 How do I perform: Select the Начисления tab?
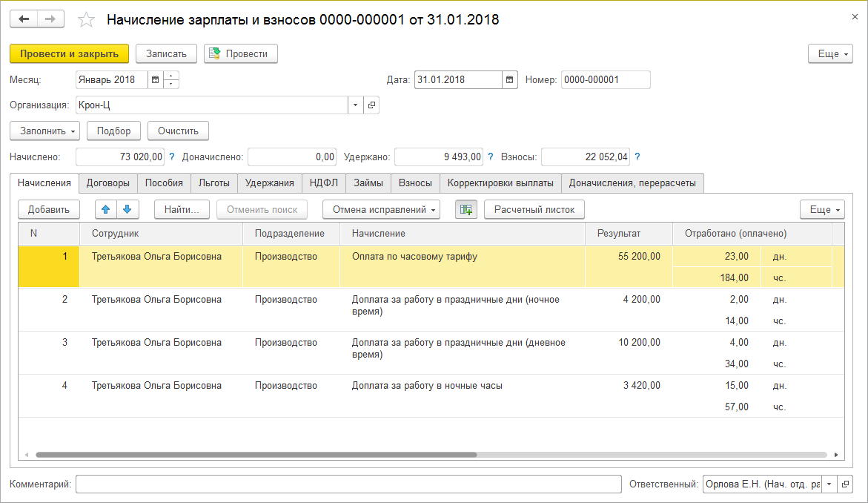tap(44, 183)
